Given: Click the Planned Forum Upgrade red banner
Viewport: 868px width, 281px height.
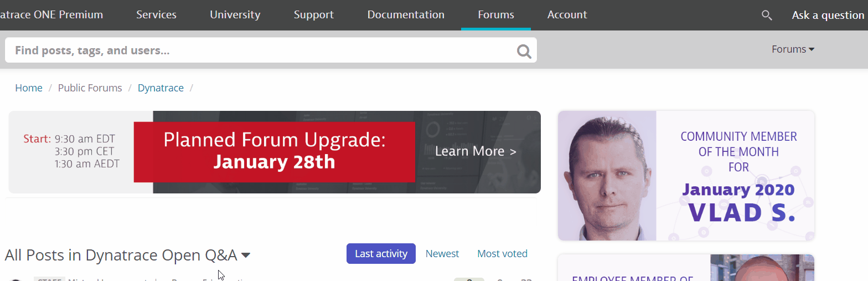Looking at the screenshot, I should point(274,151).
